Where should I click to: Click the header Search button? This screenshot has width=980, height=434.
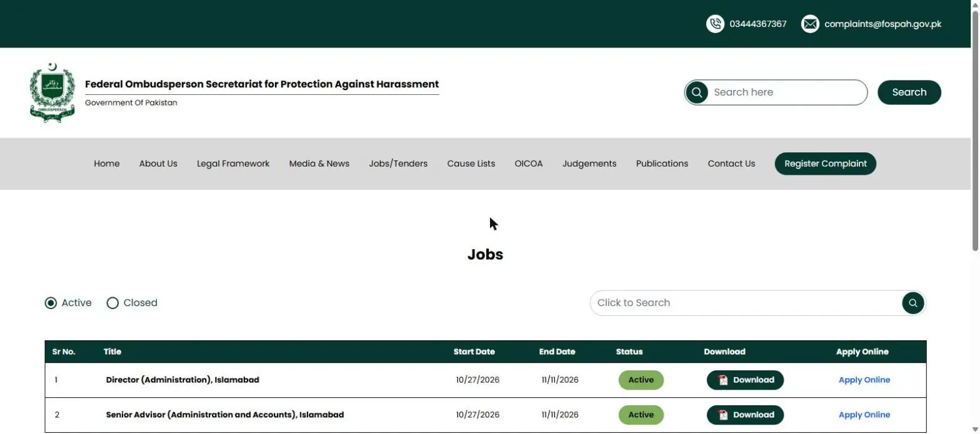(909, 92)
